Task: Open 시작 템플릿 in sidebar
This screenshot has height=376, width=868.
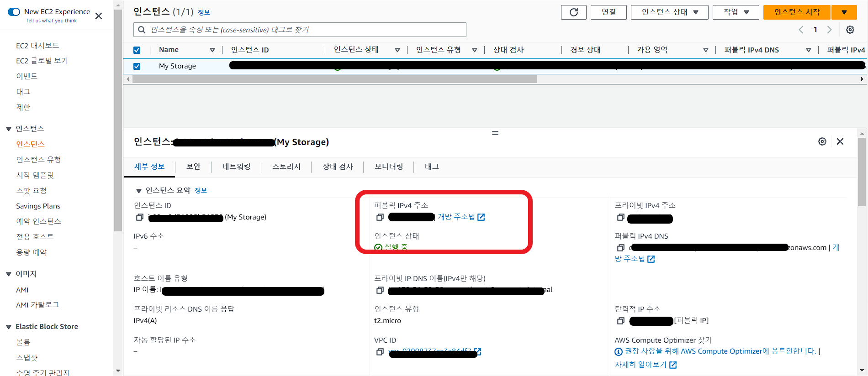Action: 35,175
